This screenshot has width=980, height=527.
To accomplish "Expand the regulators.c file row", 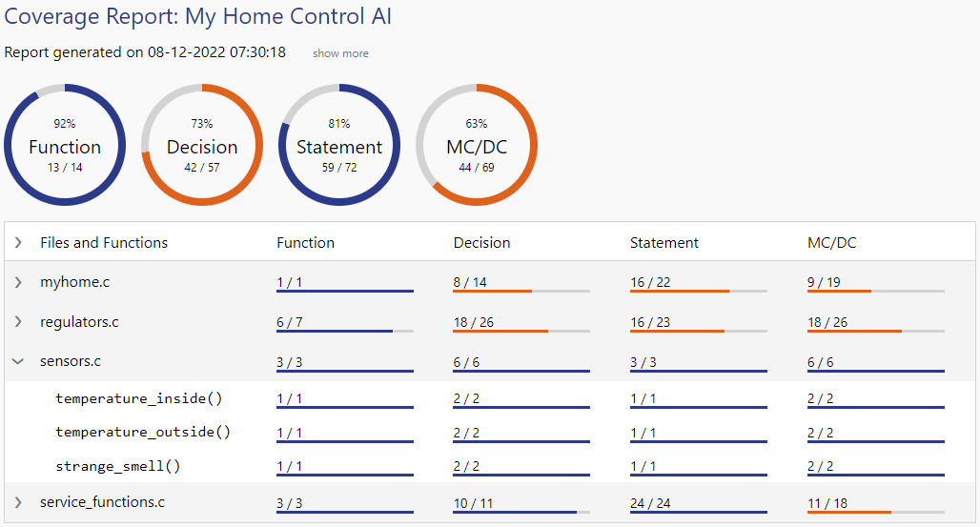I will [x=18, y=322].
